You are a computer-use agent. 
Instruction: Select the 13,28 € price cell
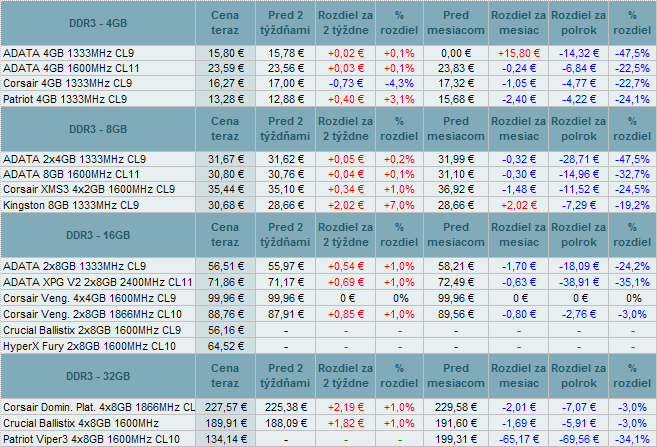[x=225, y=99]
